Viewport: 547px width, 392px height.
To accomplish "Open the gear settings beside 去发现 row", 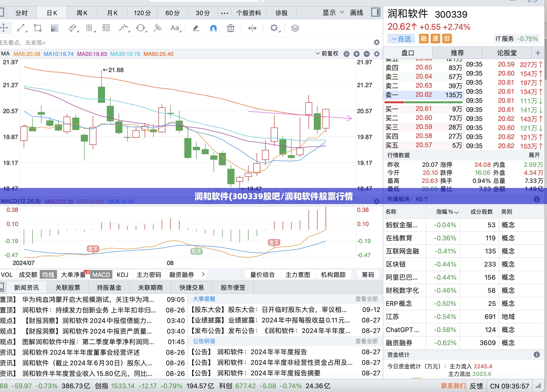I will click(x=377, y=42).
